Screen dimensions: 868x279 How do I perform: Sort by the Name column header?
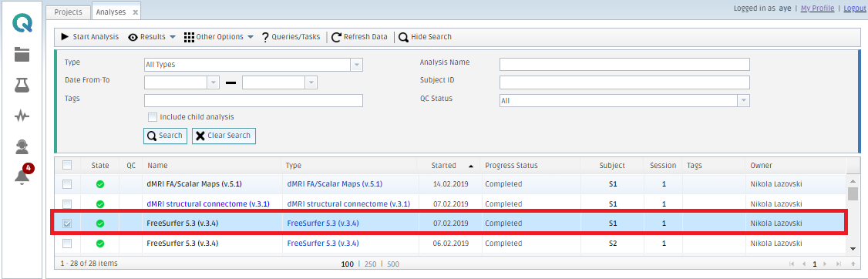[158, 166]
